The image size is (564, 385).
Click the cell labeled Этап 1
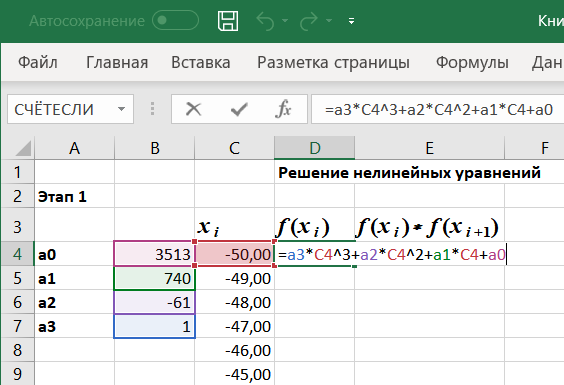pyautogui.click(x=74, y=196)
